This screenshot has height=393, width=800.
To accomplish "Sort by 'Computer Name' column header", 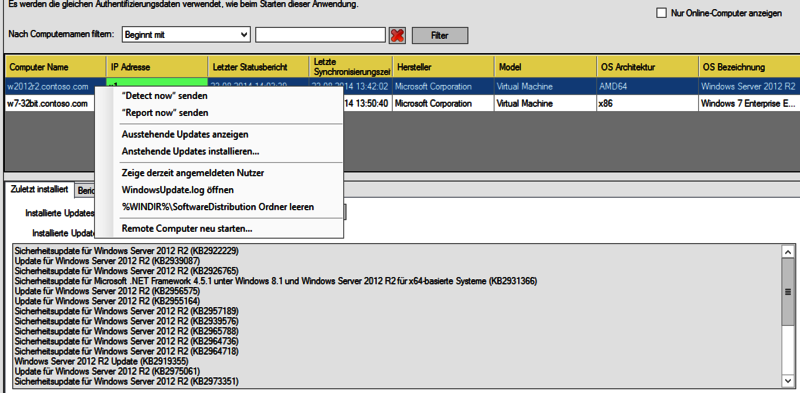I will tap(56, 67).
